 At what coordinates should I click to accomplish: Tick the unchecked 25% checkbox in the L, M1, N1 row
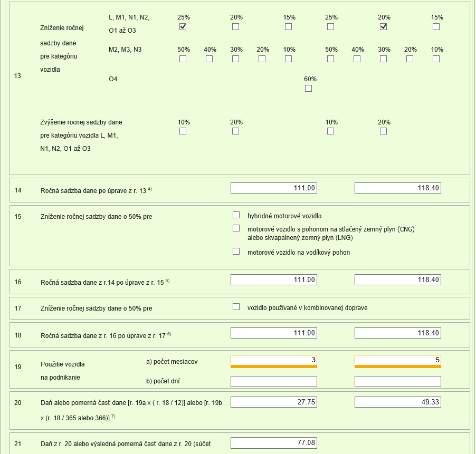pos(330,27)
